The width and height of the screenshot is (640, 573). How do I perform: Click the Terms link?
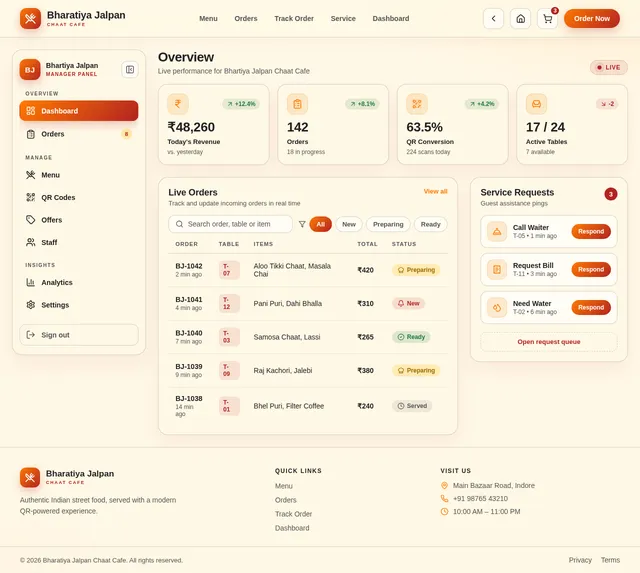[x=610, y=560]
